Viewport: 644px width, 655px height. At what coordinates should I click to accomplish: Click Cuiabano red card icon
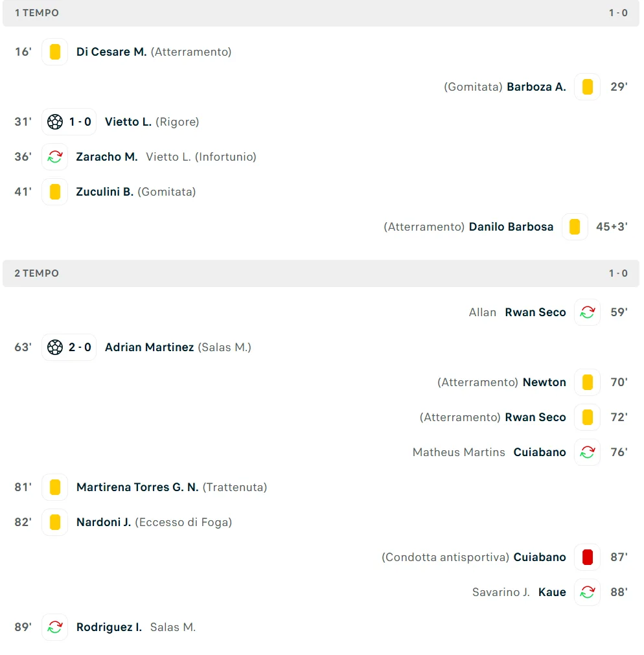pos(587,557)
